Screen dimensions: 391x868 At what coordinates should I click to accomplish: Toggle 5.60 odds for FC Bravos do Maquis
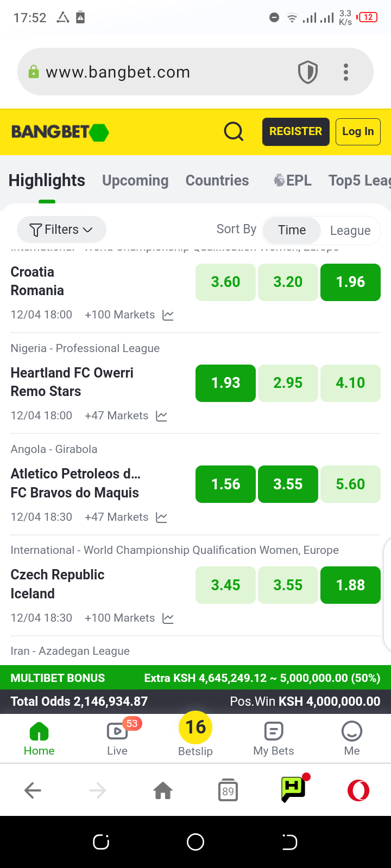click(350, 484)
